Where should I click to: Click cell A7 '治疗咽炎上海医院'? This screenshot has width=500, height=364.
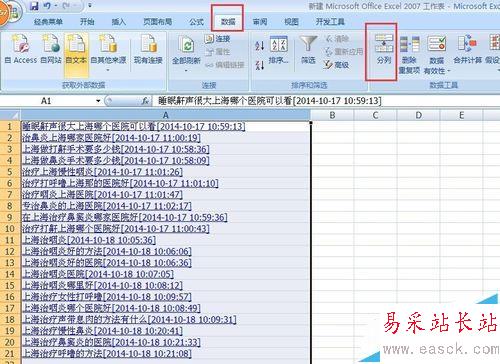pos(165,195)
